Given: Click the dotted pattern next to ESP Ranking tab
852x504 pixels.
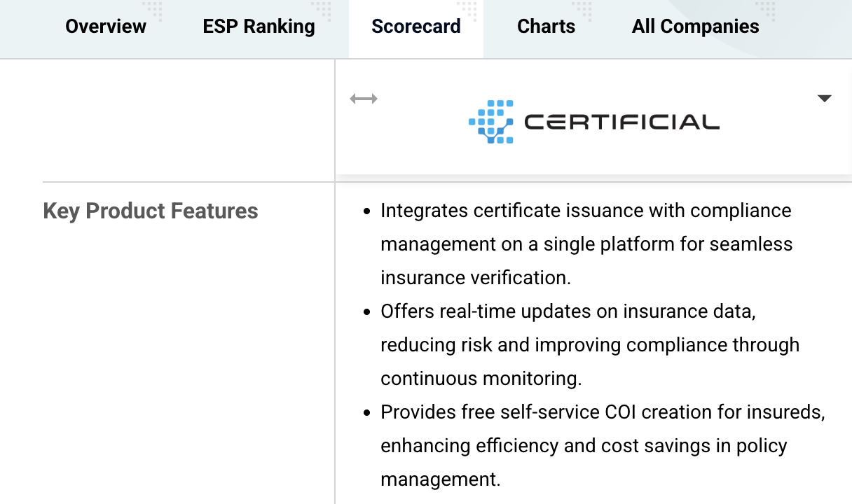Looking at the screenshot, I should pos(321,11).
